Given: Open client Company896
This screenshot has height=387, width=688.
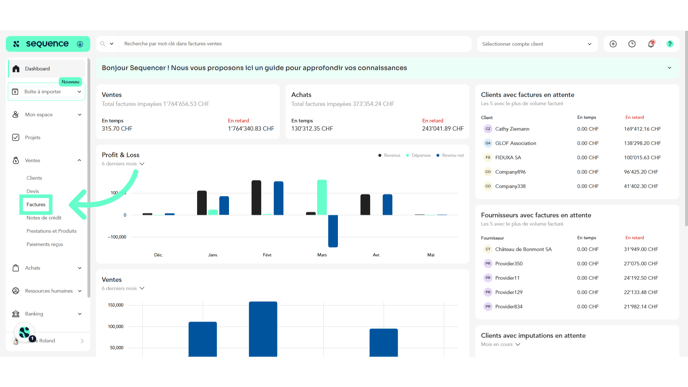Looking at the screenshot, I should 510,172.
